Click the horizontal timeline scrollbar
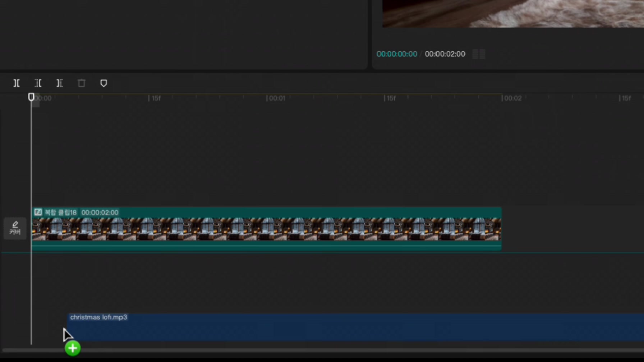This screenshot has height=362, width=644. (x=323, y=350)
